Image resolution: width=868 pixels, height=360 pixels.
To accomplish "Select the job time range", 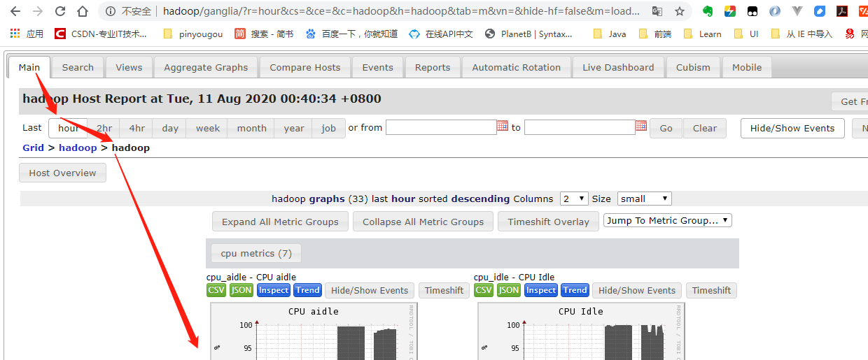I will [329, 128].
